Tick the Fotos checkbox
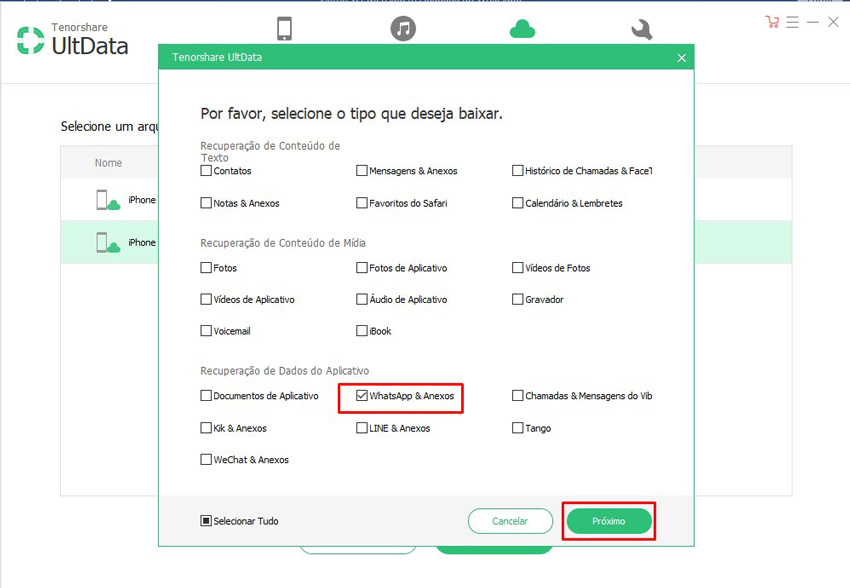 pos(206,268)
